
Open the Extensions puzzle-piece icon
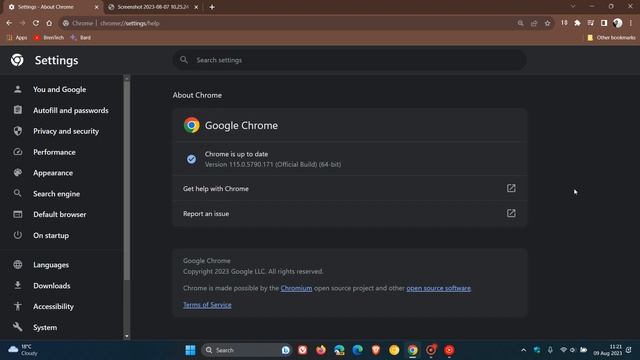[x=577, y=23]
